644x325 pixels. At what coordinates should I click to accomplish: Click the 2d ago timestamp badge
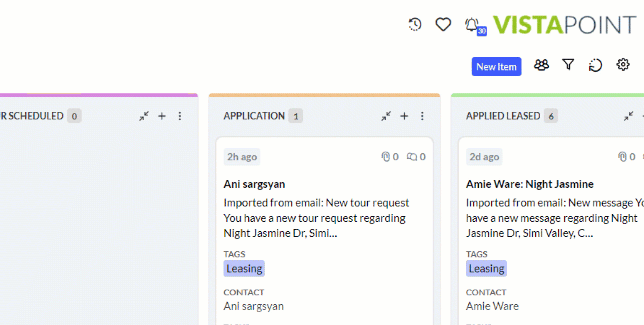point(484,157)
